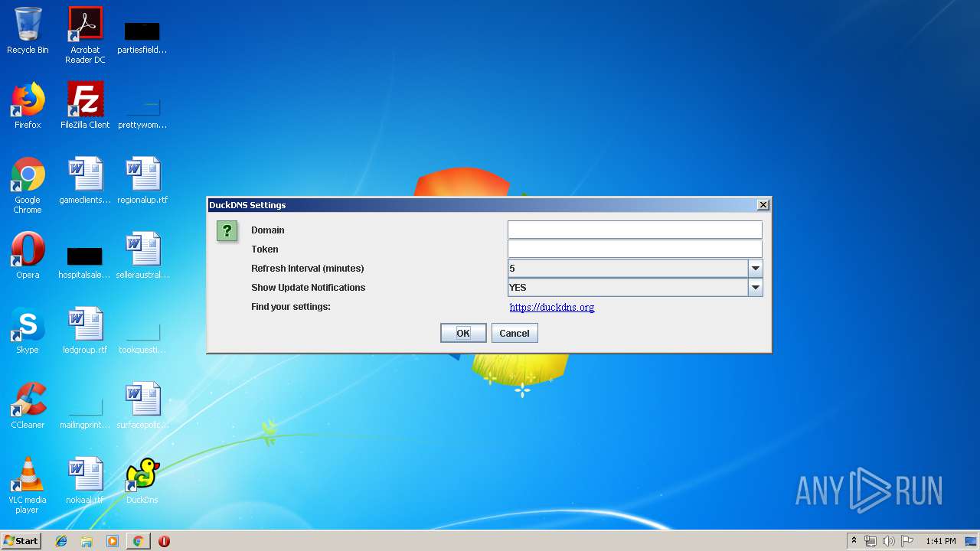Viewport: 980px width, 551px height.
Task: Expand Show Update Notifications dropdown arrow
Action: (756, 287)
